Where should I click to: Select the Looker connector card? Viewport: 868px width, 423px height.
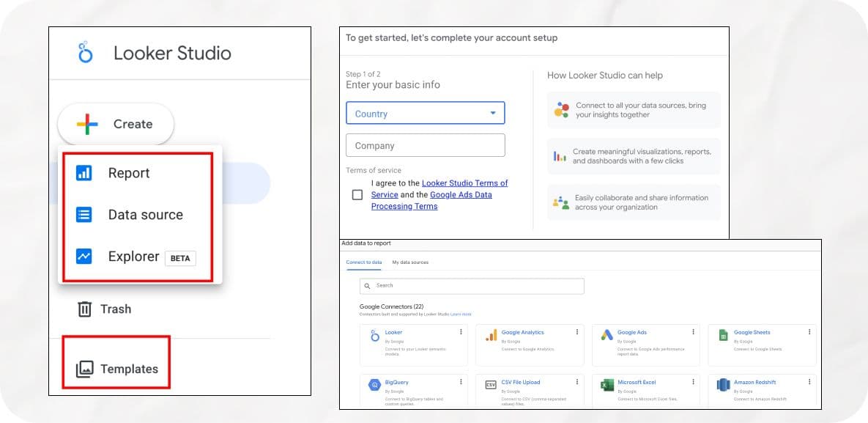414,345
